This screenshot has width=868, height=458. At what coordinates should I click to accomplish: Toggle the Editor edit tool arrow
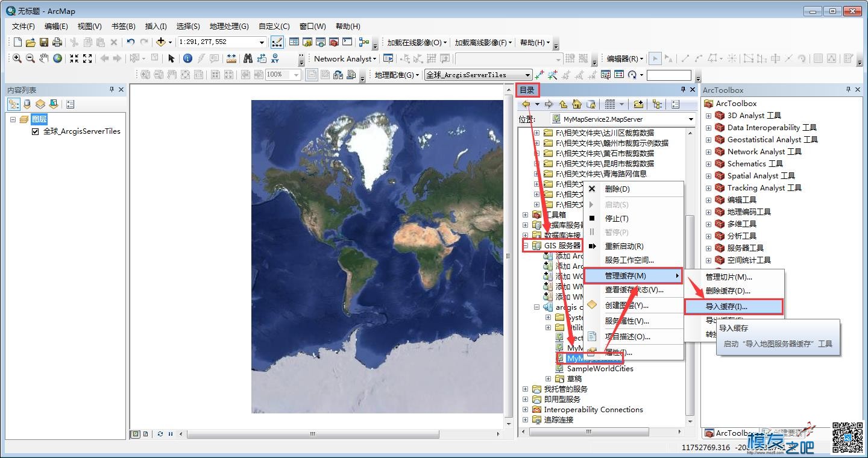point(655,58)
